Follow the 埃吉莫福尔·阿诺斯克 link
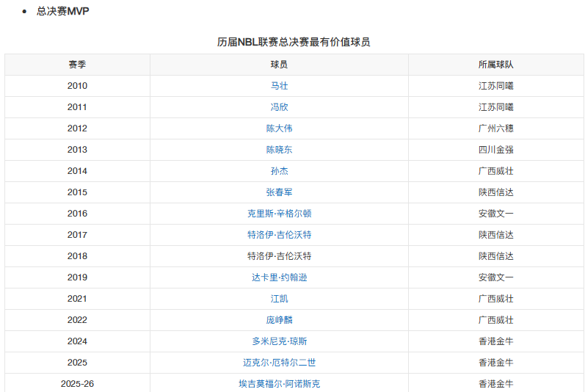This screenshot has width=585, height=392. 279,383
